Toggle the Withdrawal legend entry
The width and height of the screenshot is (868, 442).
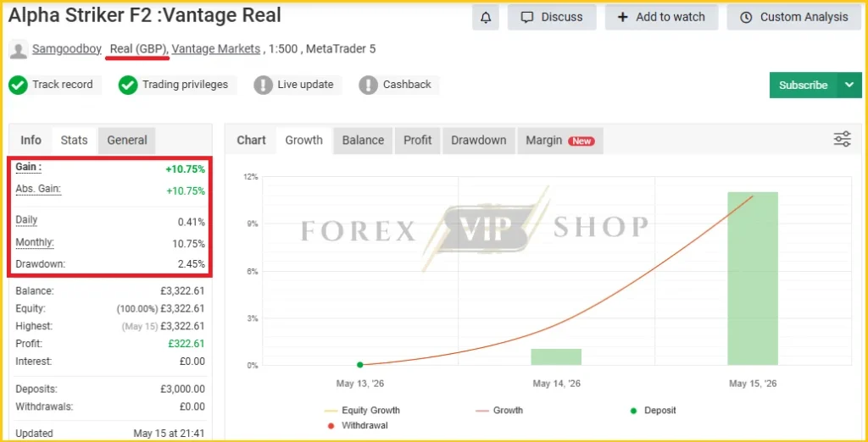click(358, 426)
